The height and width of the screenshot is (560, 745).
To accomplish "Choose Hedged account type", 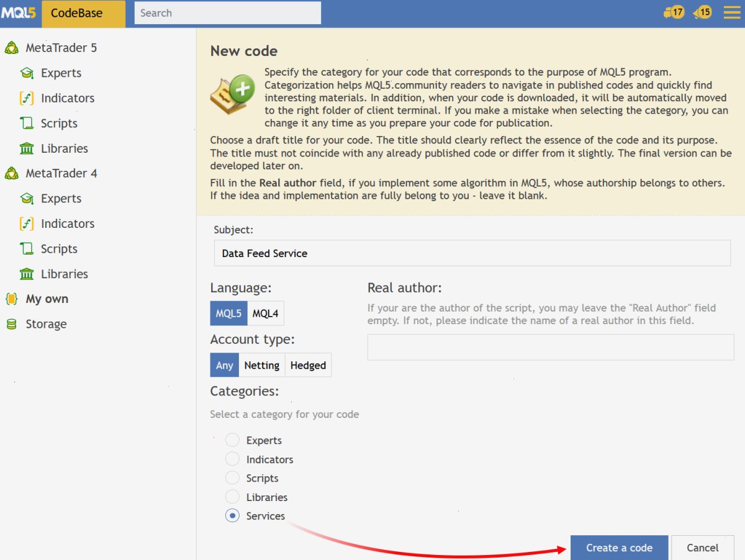I will [308, 365].
